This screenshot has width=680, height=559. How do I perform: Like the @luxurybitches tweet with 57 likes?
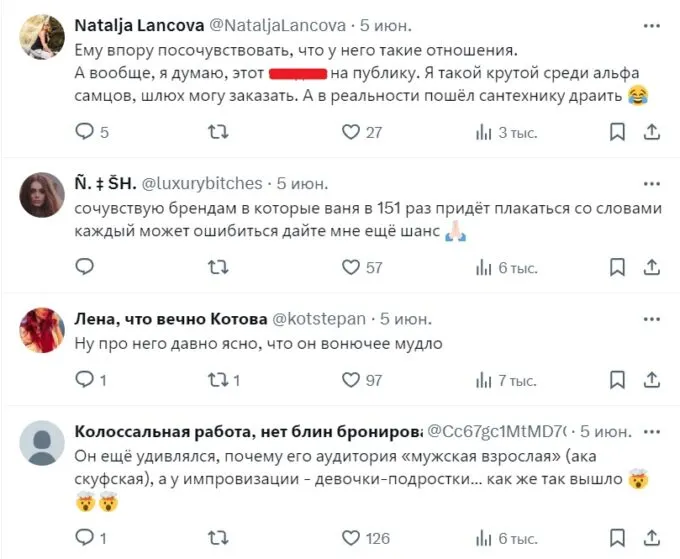(351, 267)
